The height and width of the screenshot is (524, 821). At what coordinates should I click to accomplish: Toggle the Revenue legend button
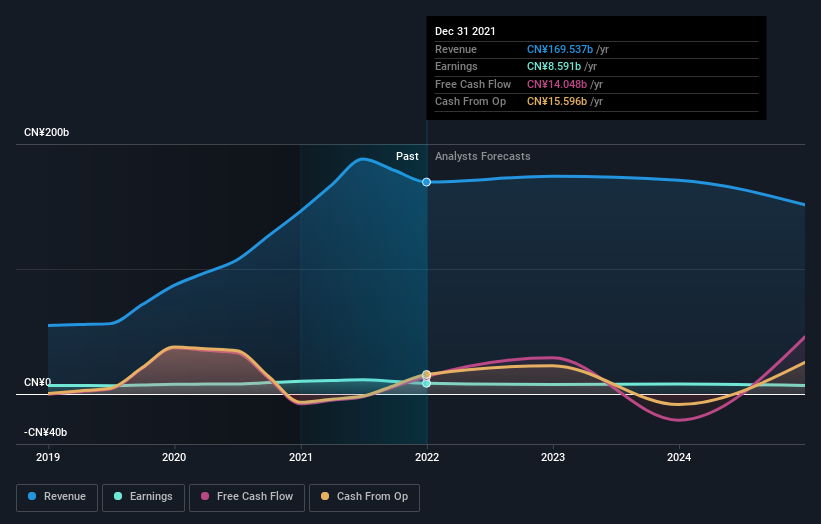[57, 497]
